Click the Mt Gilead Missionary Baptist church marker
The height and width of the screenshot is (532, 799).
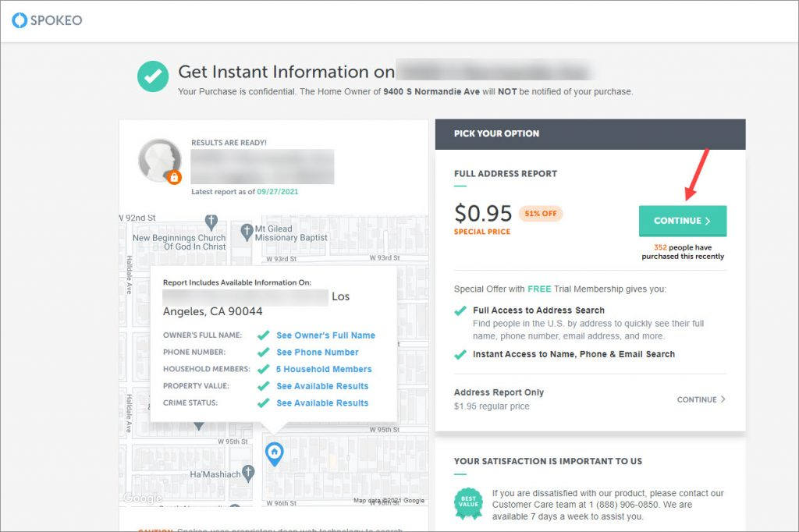click(x=247, y=232)
